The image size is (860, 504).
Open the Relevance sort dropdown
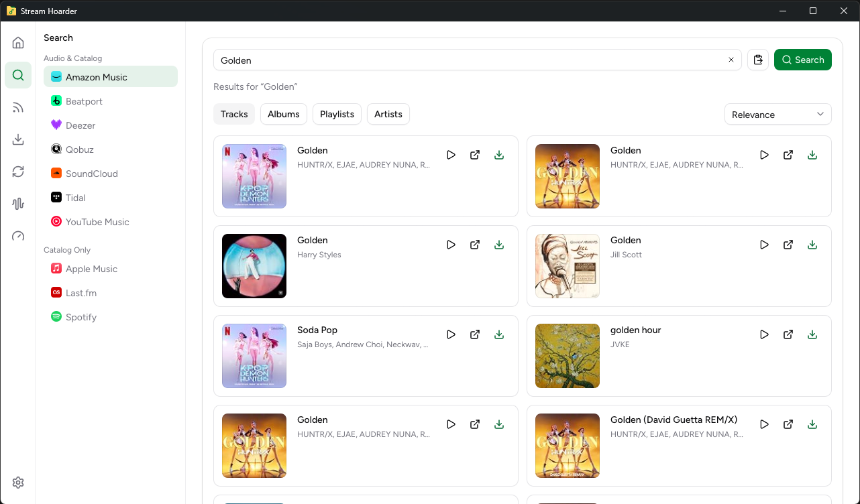[x=778, y=115]
